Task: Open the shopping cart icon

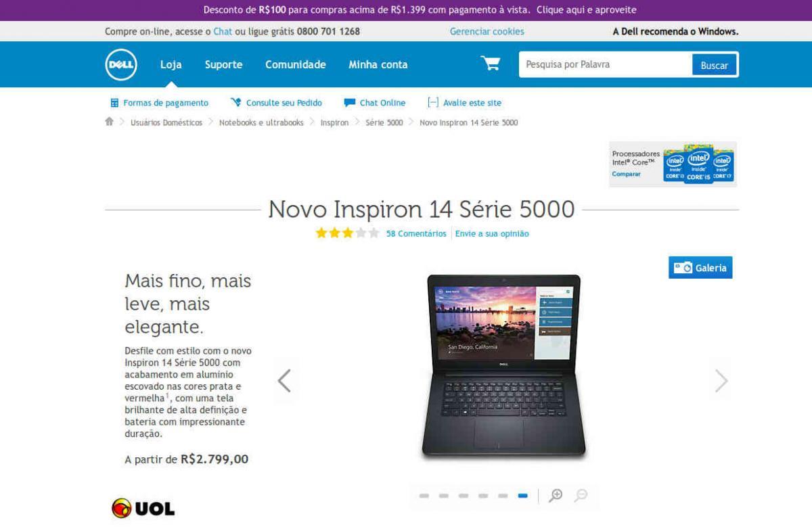Action: 491,64
